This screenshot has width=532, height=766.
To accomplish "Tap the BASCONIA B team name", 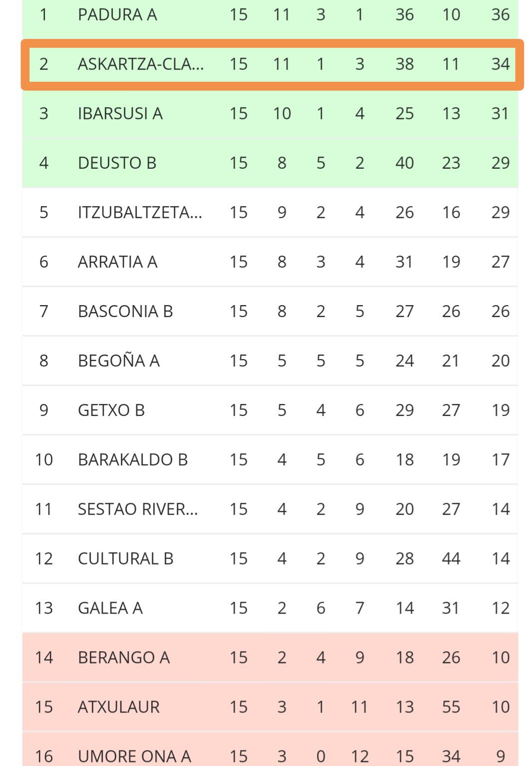I will [125, 311].
